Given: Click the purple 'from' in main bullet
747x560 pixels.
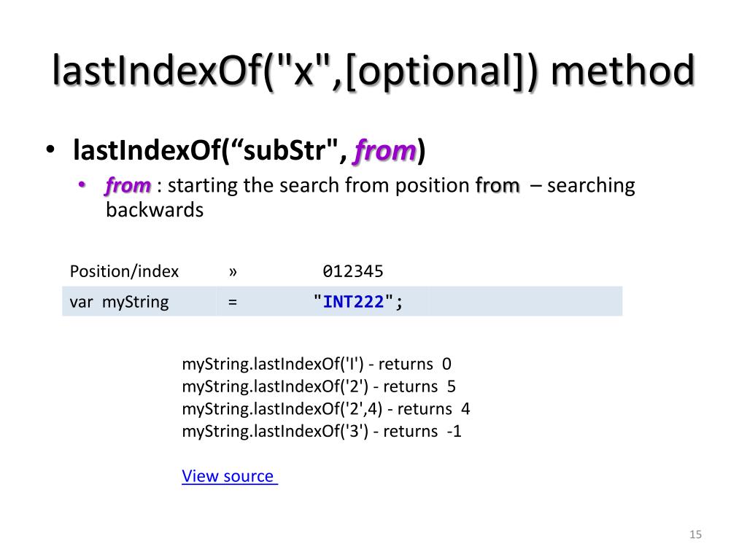Looking at the screenshot, I should 385,150.
